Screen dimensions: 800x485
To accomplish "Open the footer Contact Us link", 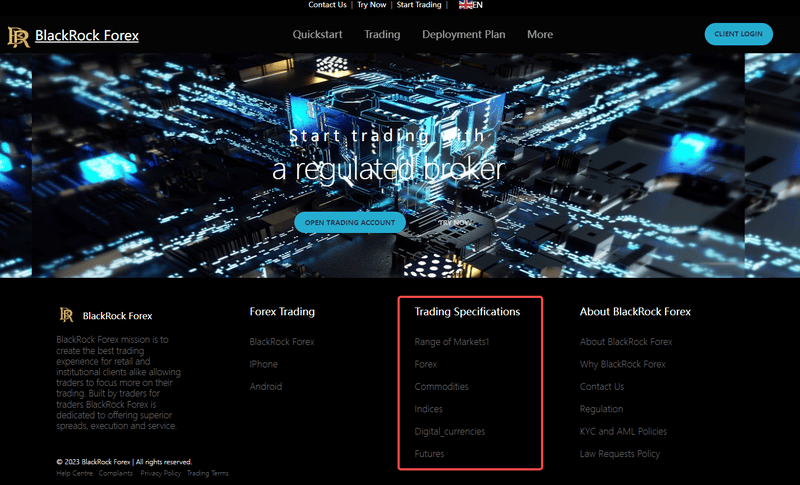I will (602, 387).
